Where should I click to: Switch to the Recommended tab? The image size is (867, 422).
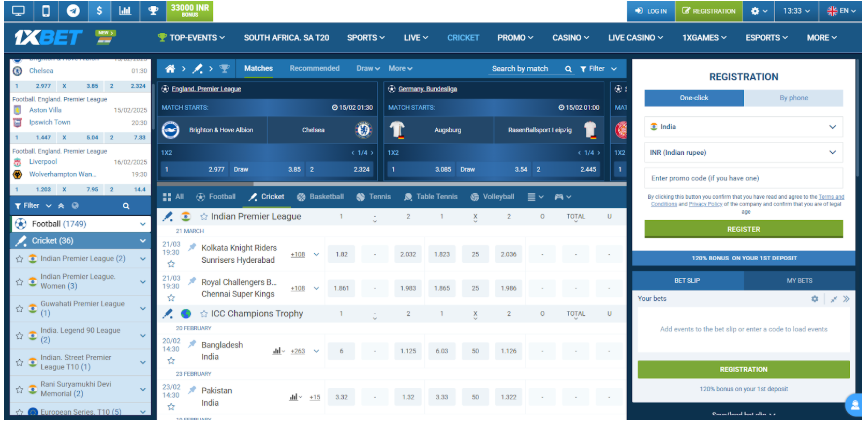point(314,69)
